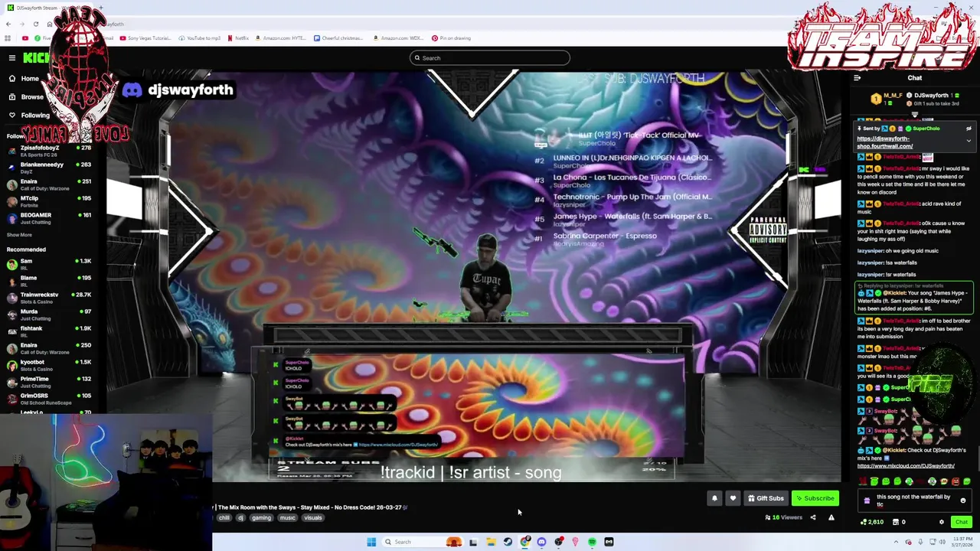The height and width of the screenshot is (551, 980).
Task: Open recommended channel kyootbot
Action: click(x=48, y=365)
